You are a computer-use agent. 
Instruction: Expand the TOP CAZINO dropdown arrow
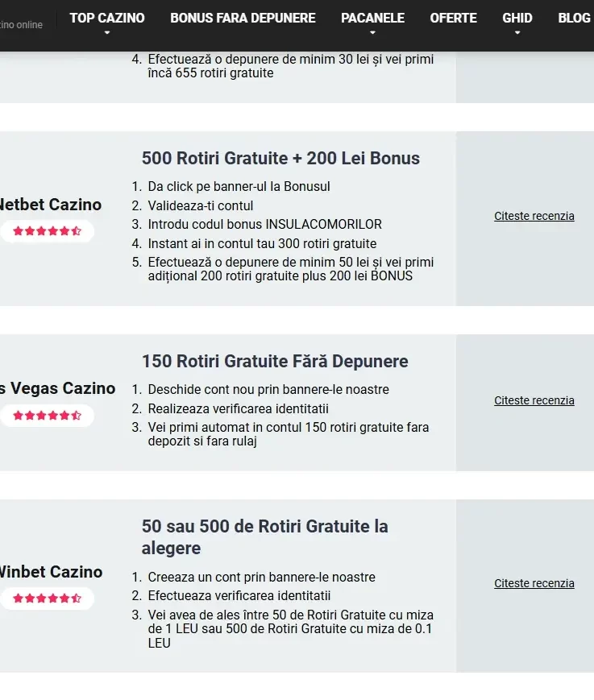(x=106, y=32)
